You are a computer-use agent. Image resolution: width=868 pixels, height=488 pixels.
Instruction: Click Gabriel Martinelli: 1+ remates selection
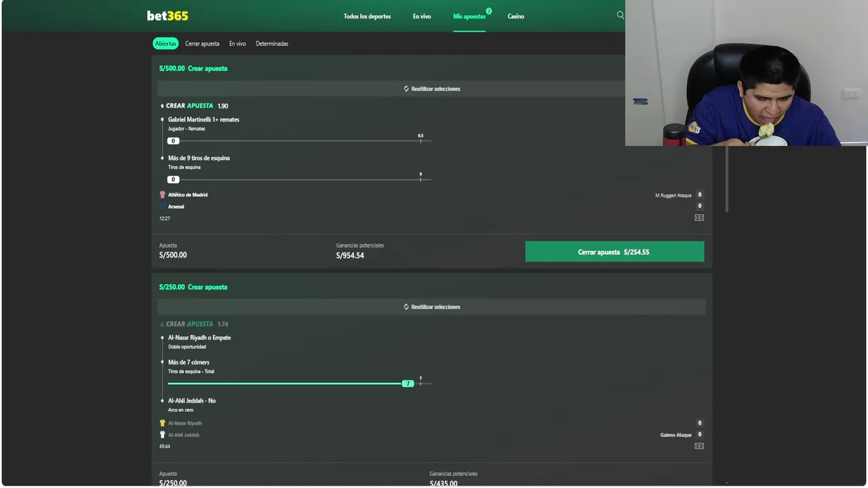(x=203, y=119)
